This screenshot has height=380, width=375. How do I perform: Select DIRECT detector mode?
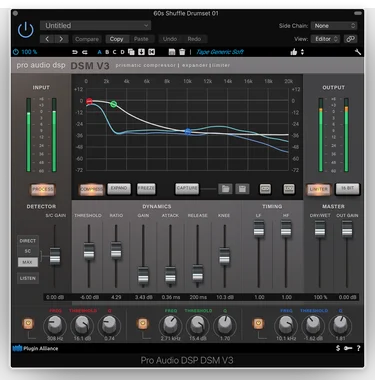coord(28,241)
